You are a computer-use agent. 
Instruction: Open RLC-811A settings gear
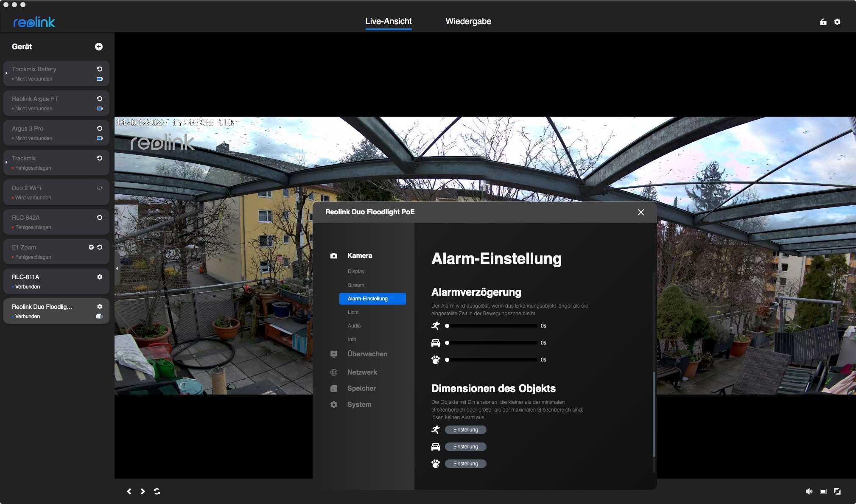[x=100, y=277]
